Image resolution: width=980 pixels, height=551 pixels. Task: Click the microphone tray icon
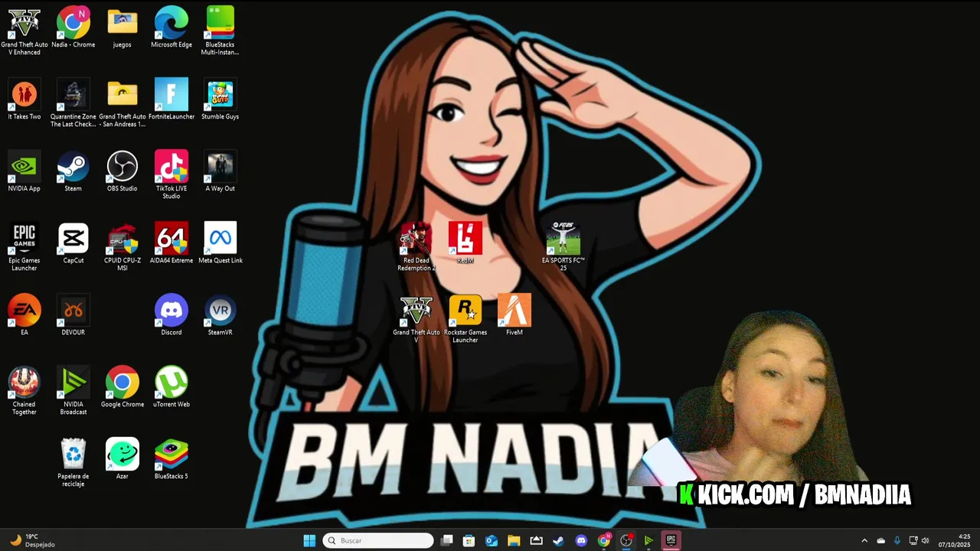(x=897, y=541)
